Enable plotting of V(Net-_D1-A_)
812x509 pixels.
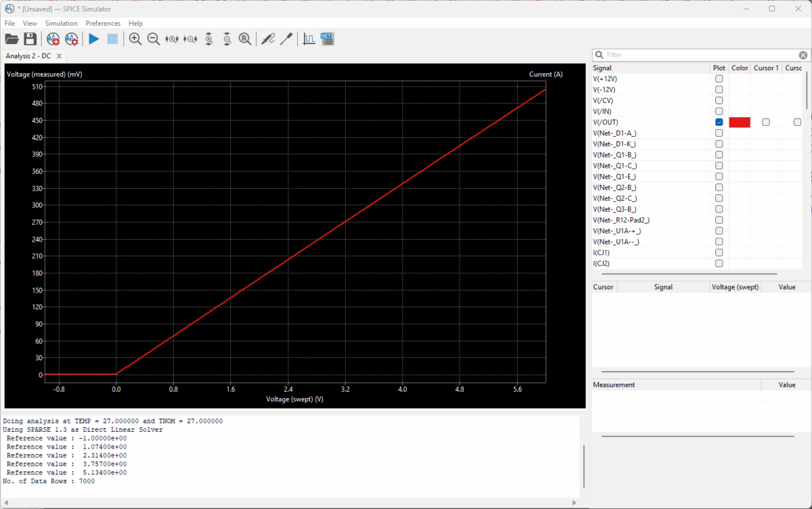[719, 133]
